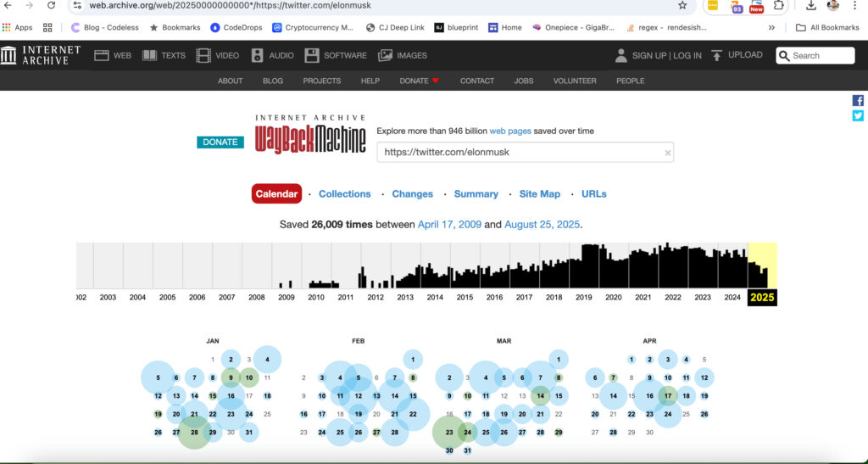Open VOLUNTEER menu item
The image size is (868, 464).
575,81
